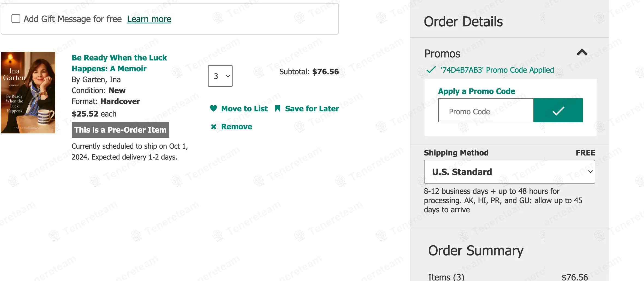Click the bookmark icon for Save for Later
Screen dimensions: 644x281
[278, 108]
